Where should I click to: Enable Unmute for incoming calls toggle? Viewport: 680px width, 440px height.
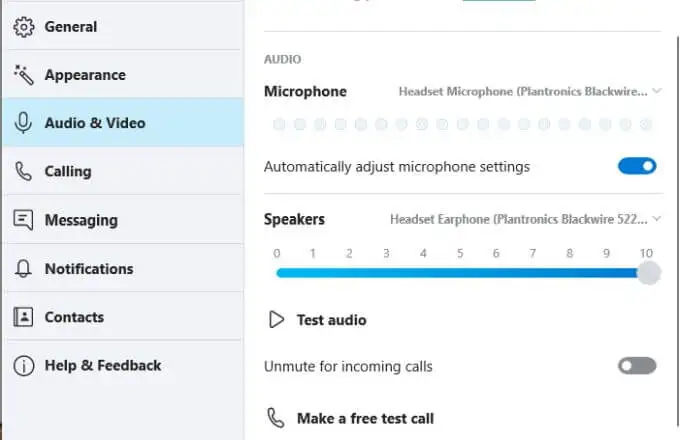click(637, 366)
